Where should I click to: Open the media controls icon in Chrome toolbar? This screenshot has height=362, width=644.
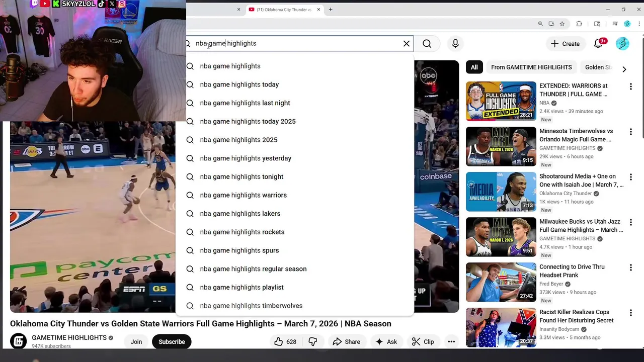(615, 24)
